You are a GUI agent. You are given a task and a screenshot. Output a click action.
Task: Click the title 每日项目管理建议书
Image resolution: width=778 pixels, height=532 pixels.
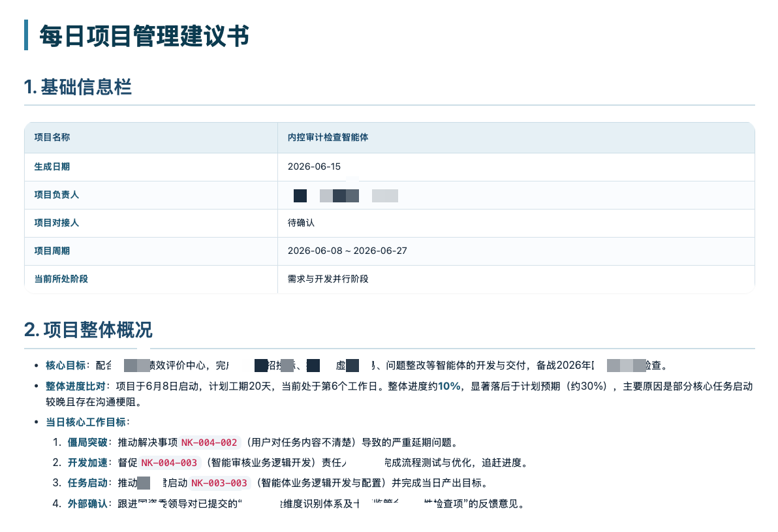pos(144,36)
